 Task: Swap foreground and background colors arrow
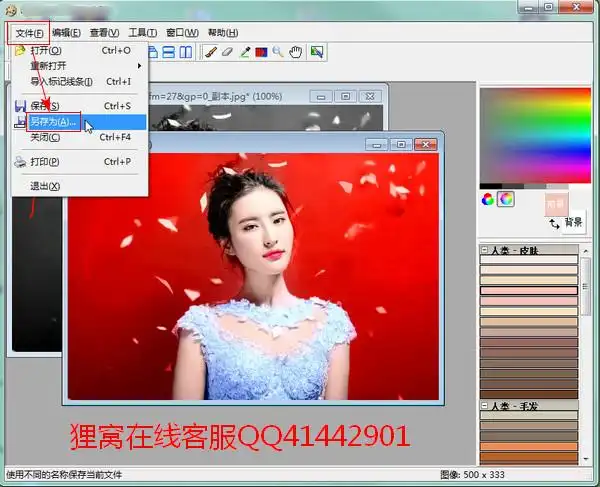(x=554, y=224)
